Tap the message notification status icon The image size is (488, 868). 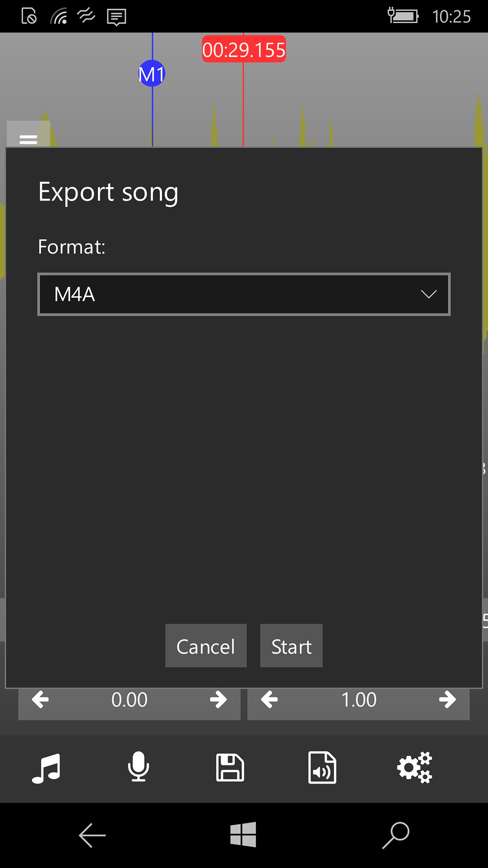click(117, 17)
